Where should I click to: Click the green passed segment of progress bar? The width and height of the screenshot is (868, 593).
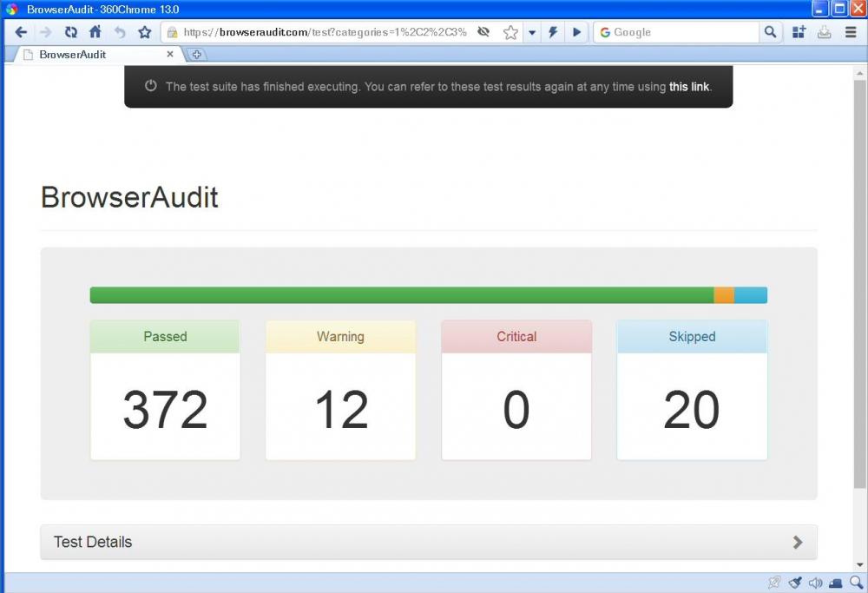[401, 295]
